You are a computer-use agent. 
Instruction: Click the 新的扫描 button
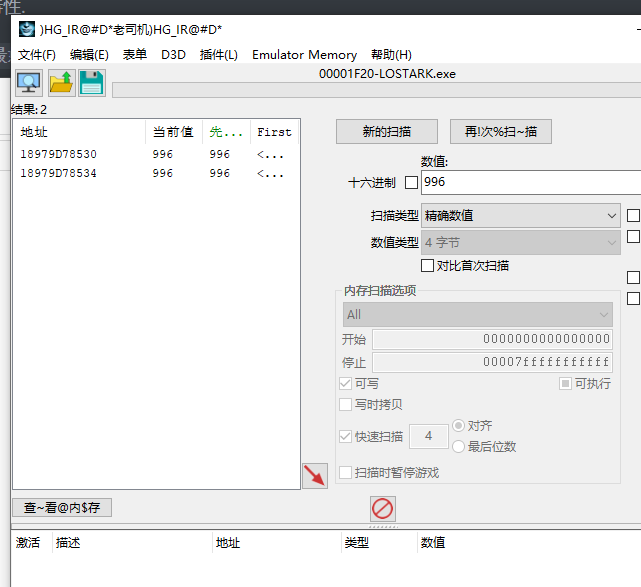click(387, 132)
